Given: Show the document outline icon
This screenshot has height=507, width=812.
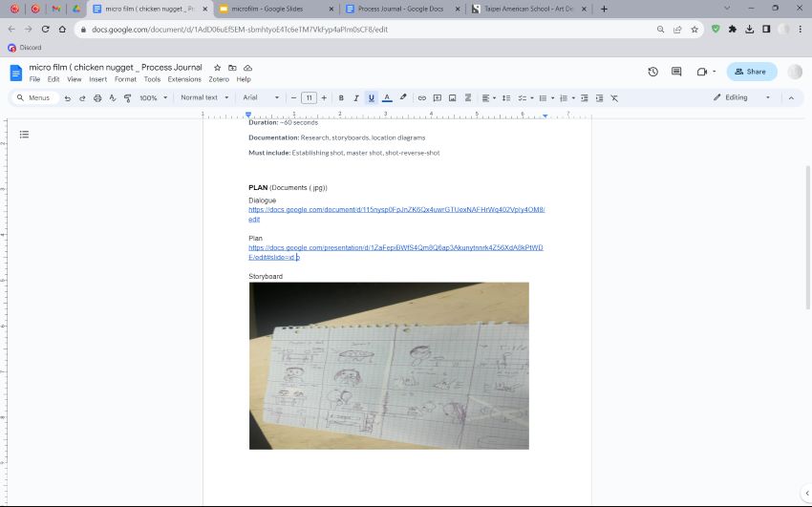Looking at the screenshot, I should point(24,135).
